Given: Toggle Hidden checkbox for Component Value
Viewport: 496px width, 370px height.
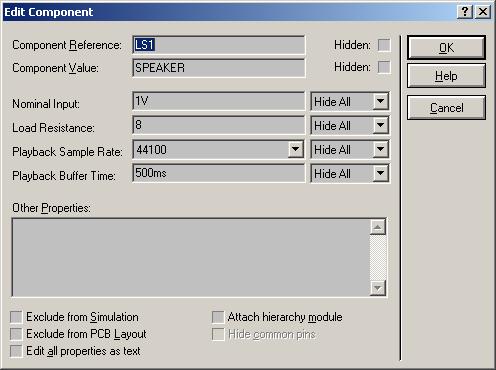Looking at the screenshot, I should click(x=384, y=67).
